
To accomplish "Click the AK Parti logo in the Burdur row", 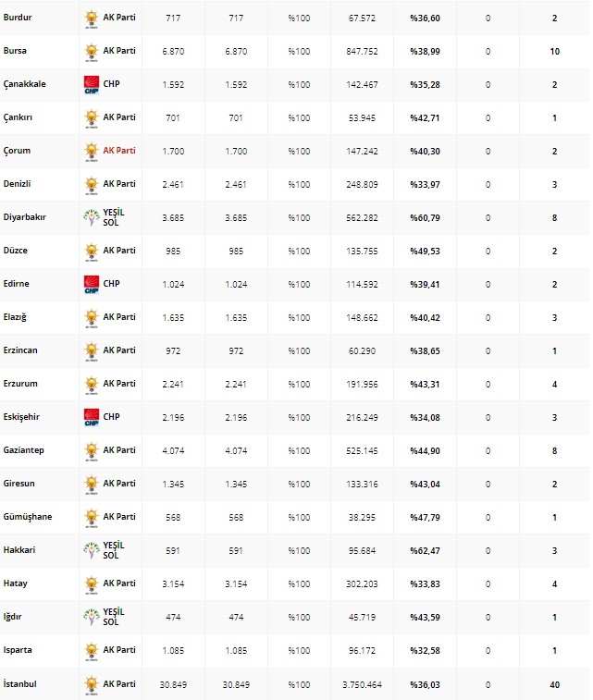I will pyautogui.click(x=92, y=18).
